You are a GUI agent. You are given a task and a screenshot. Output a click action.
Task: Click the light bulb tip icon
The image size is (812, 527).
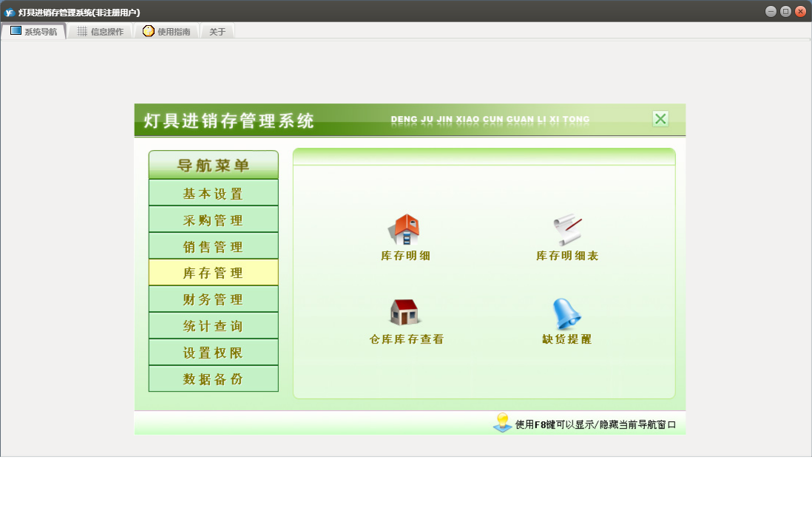point(502,423)
